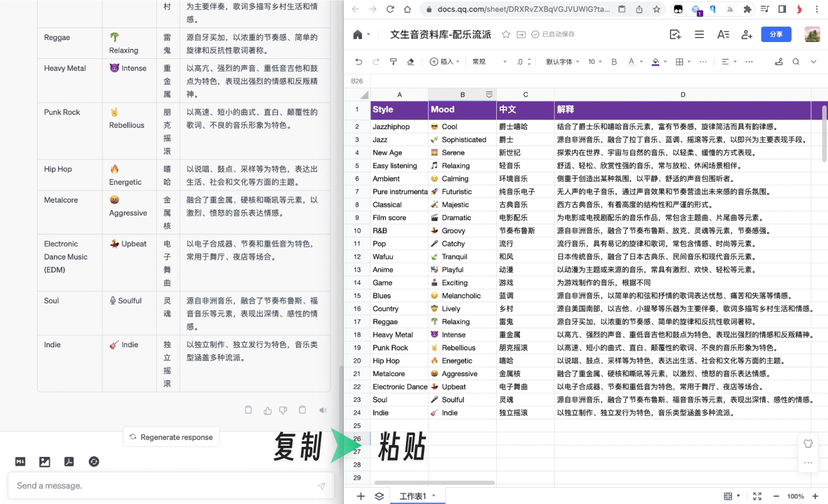828x504 pixels.
Task: Click the shirt-shaped skin icon on right panel
Action: (808, 443)
